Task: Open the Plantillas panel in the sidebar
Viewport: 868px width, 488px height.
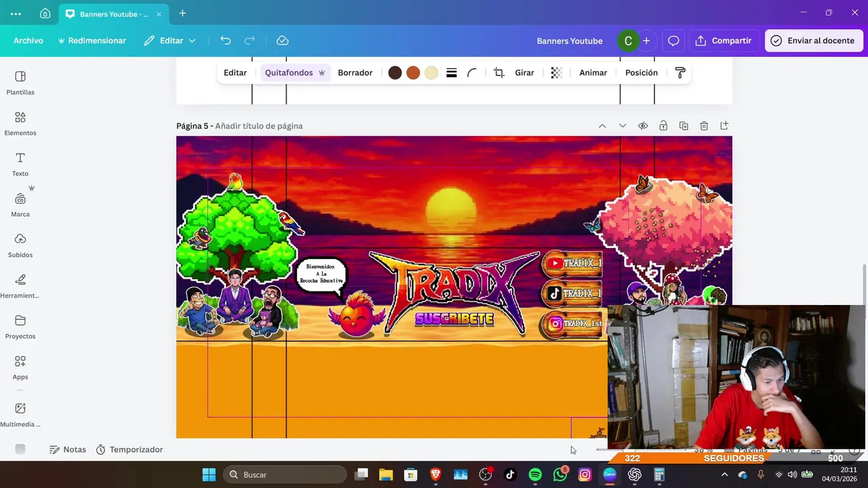Action: pos(20,83)
